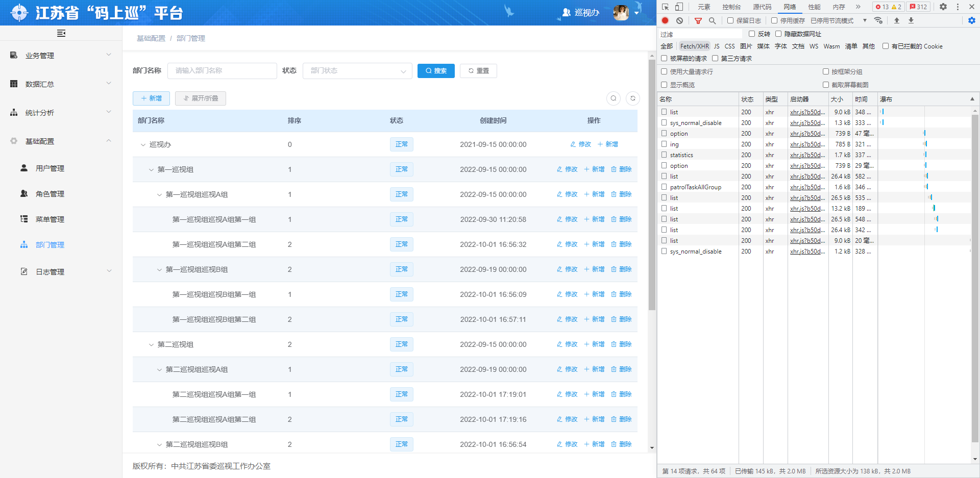Check the 隐藏数据网址 checkbox
Screen dimensions: 980x478
778,34
